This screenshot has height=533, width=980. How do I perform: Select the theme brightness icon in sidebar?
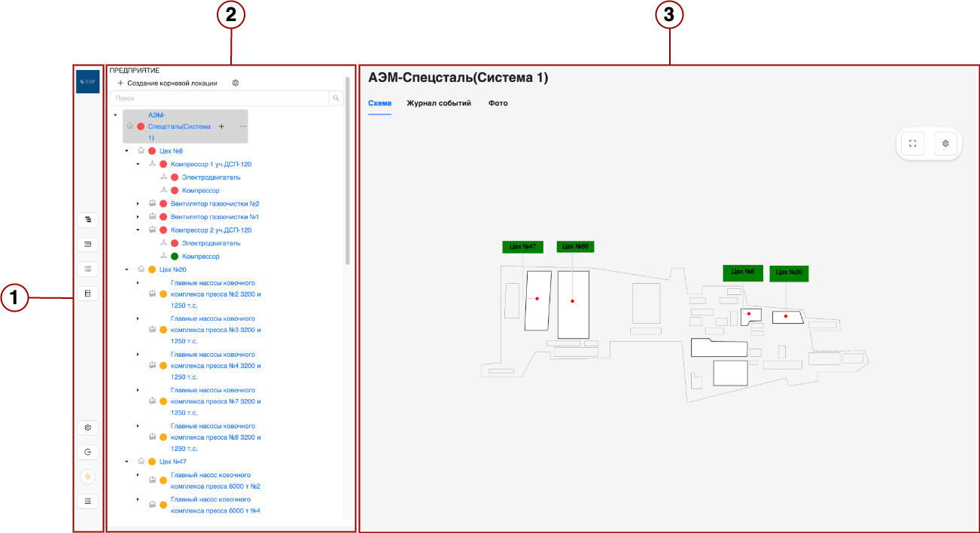[87, 476]
